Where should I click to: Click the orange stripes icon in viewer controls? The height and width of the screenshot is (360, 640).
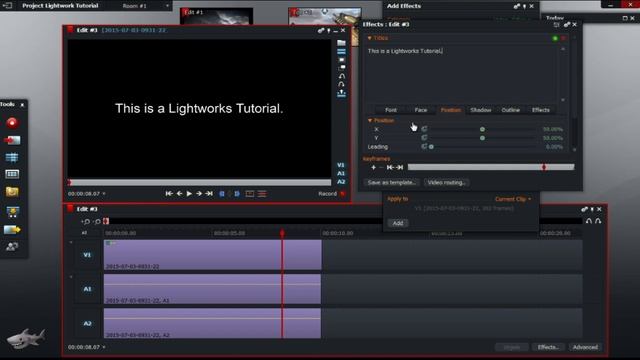click(262, 194)
